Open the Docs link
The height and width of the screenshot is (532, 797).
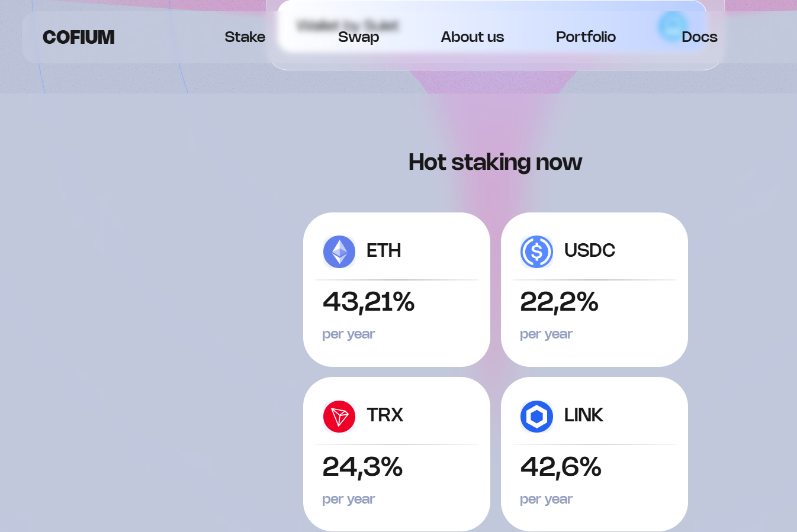(699, 37)
